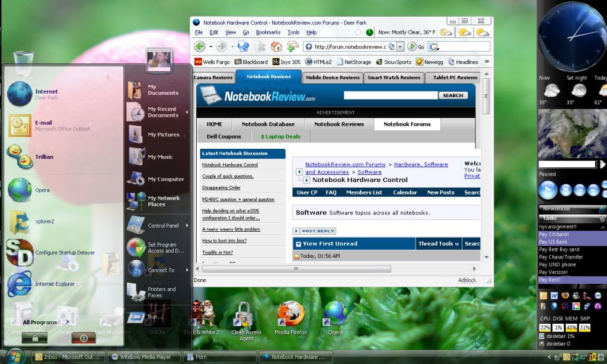Show more bookmarks with the toolbar chevron
The width and height of the screenshot is (607, 364).
click(x=487, y=62)
